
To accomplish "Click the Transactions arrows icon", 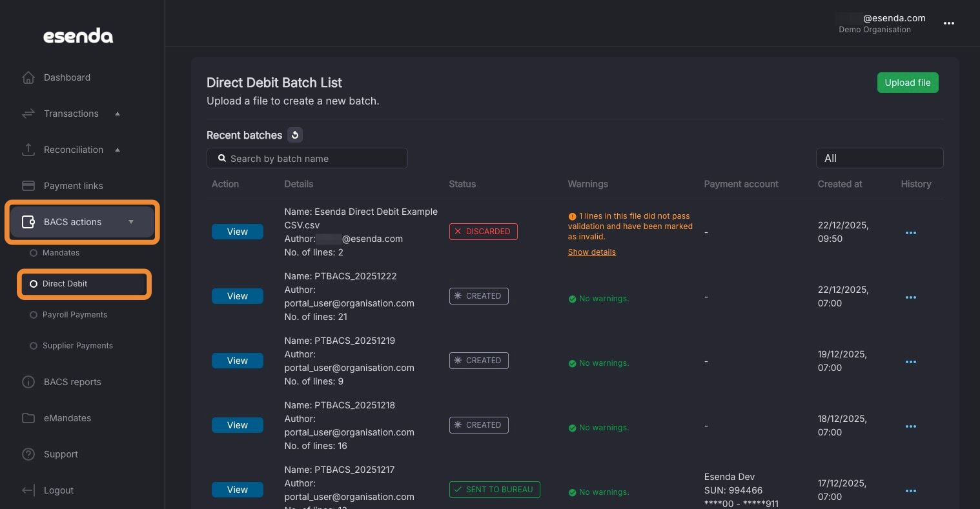I will [28, 114].
